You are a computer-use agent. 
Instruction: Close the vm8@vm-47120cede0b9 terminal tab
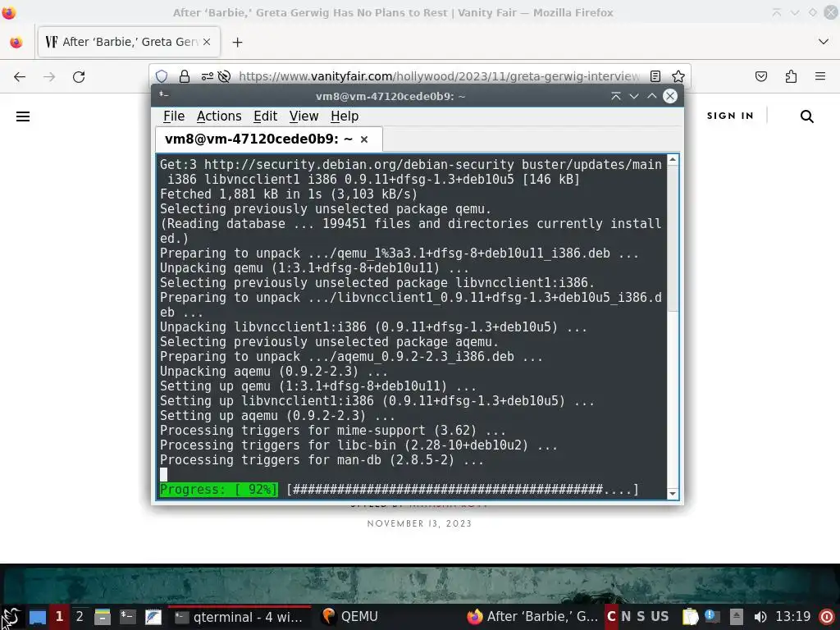click(x=364, y=139)
